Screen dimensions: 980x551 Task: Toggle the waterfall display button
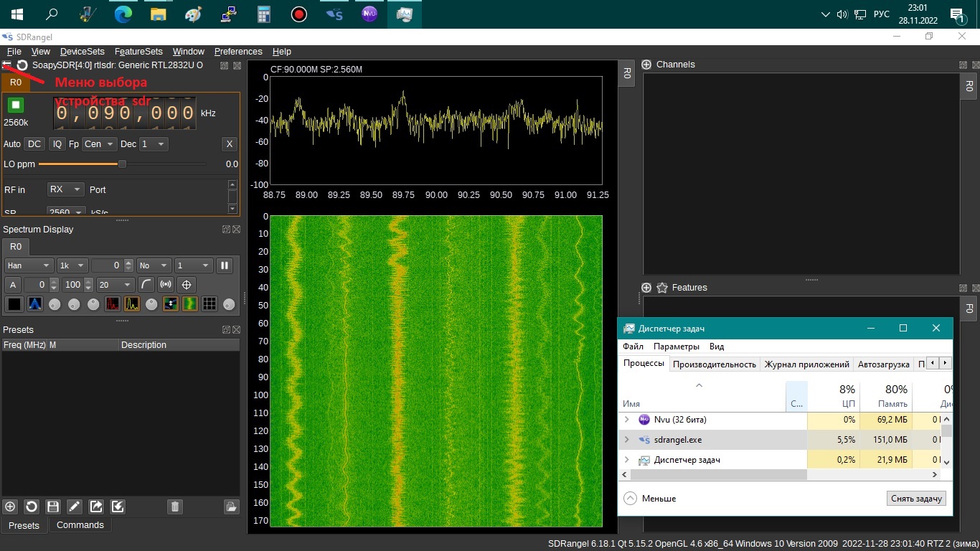point(190,303)
